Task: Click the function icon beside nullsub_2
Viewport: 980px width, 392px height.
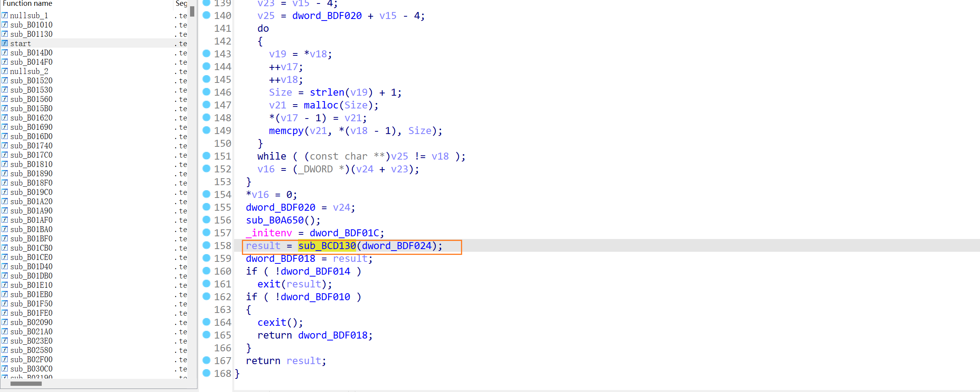Action: pos(5,71)
